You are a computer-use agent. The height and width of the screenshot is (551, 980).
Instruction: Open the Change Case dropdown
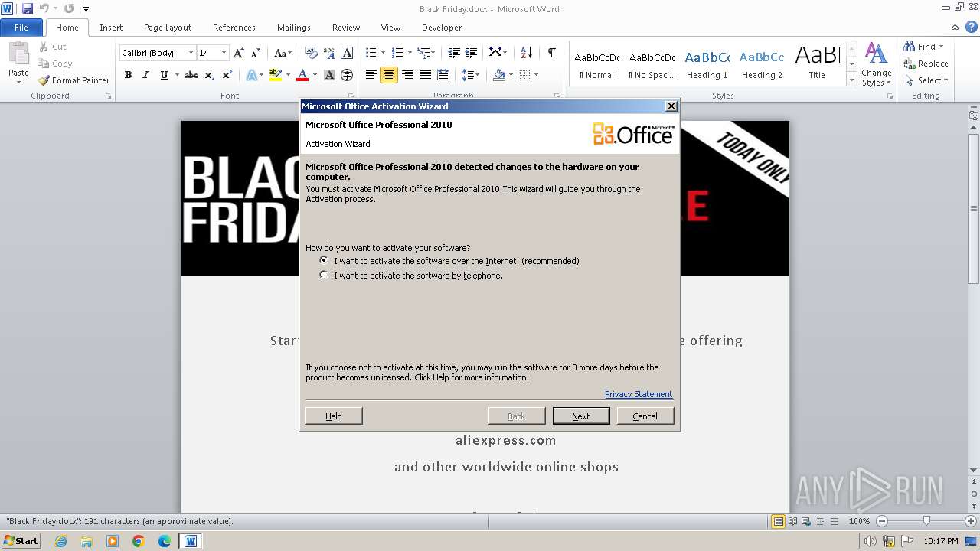[283, 53]
